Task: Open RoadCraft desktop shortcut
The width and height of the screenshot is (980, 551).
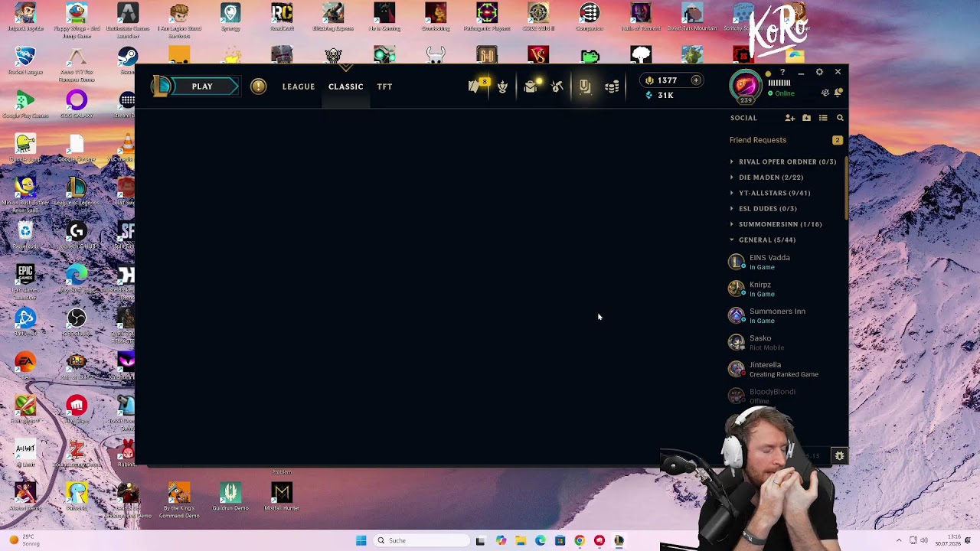Action: (282, 17)
